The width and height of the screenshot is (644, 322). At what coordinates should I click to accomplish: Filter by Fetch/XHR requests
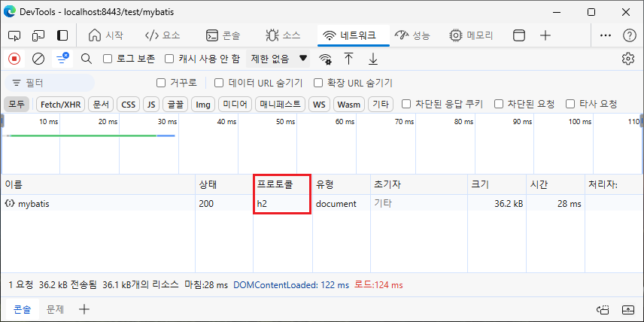point(61,105)
